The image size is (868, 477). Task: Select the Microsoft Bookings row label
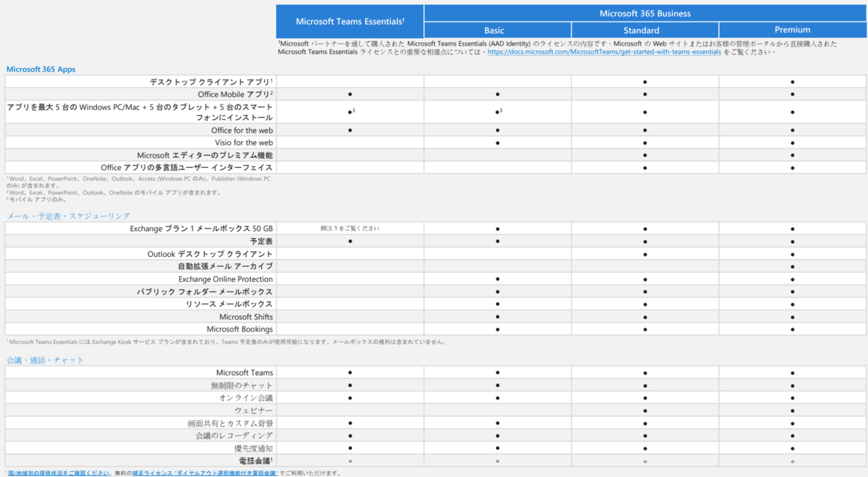point(239,329)
